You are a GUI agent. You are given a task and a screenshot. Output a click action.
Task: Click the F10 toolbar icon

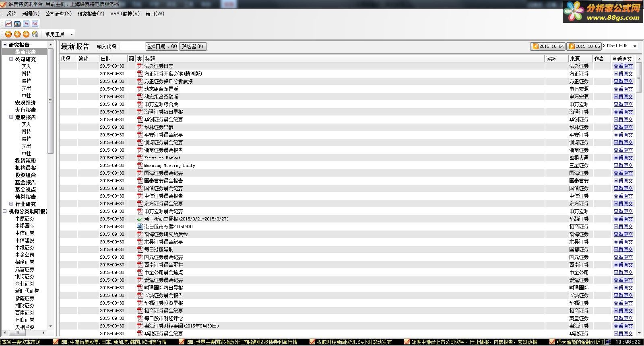(35, 24)
